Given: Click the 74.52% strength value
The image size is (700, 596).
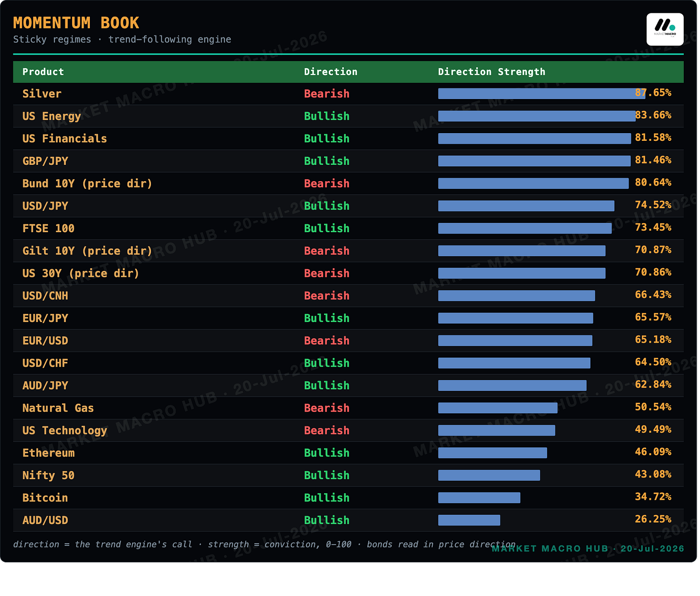Looking at the screenshot, I should [653, 205].
